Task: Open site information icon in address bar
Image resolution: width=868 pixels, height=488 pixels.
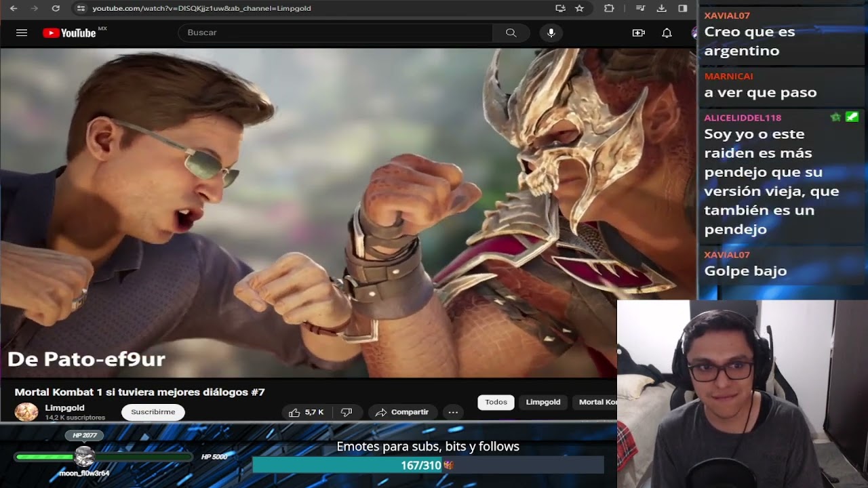Action: click(81, 8)
